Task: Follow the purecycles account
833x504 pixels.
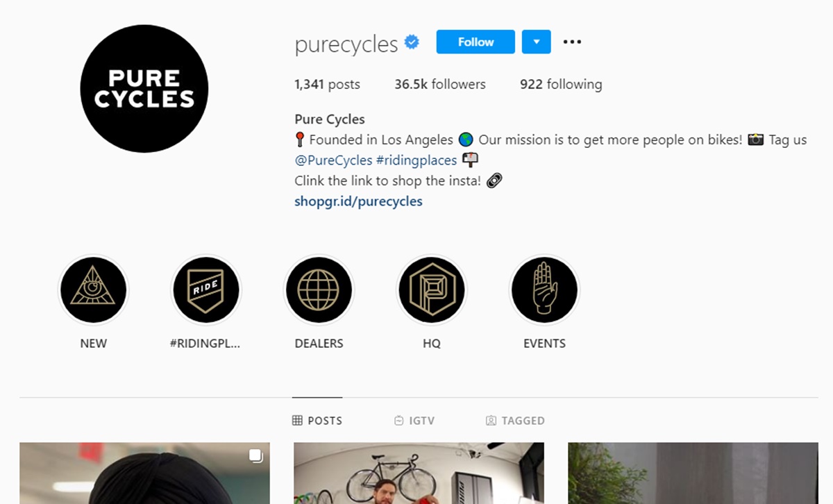Action: point(476,42)
